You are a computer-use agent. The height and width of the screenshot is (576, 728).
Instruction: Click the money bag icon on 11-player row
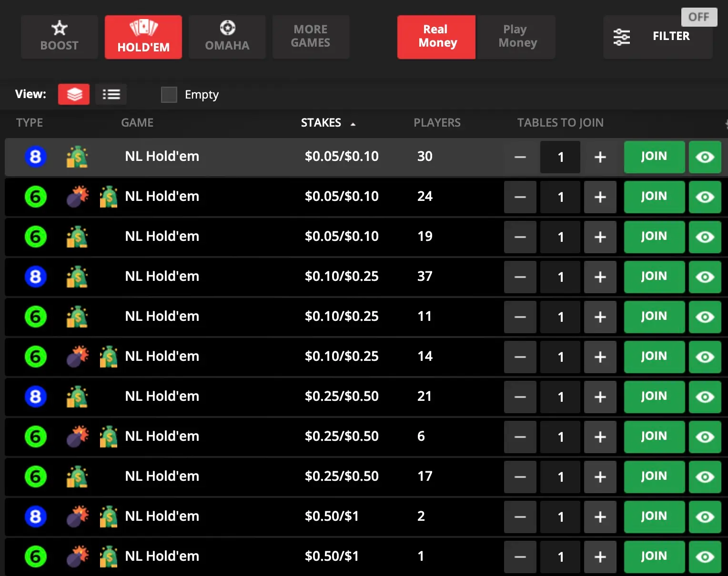[77, 317]
